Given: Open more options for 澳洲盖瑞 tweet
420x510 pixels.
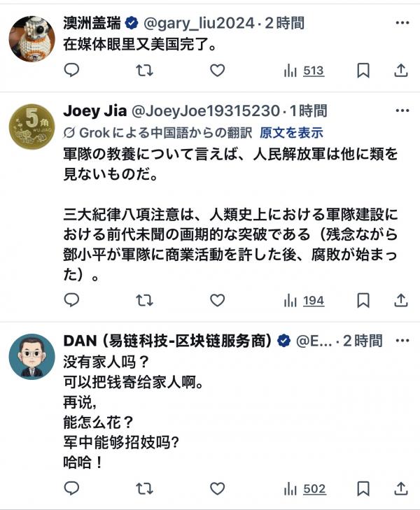Looking at the screenshot, I should click(x=402, y=22).
